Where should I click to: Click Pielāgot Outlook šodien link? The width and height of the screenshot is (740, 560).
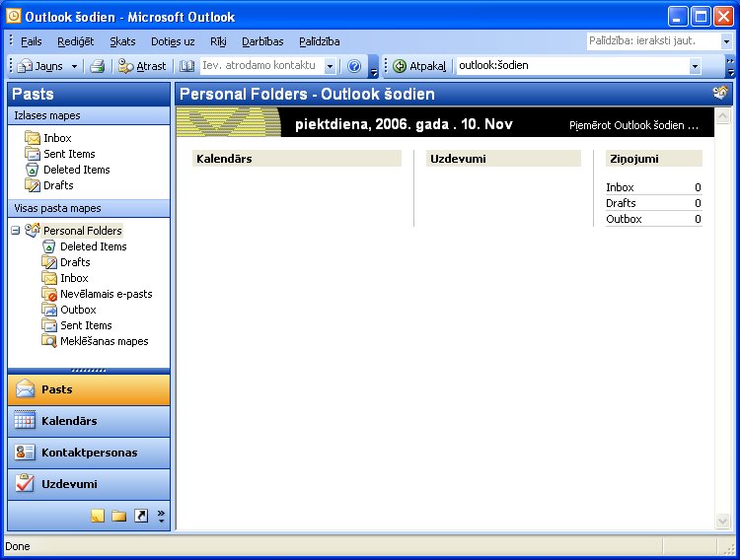[633, 125]
